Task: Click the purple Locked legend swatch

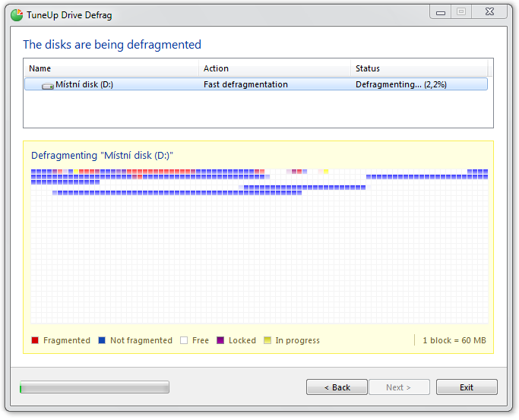Action: click(220, 340)
